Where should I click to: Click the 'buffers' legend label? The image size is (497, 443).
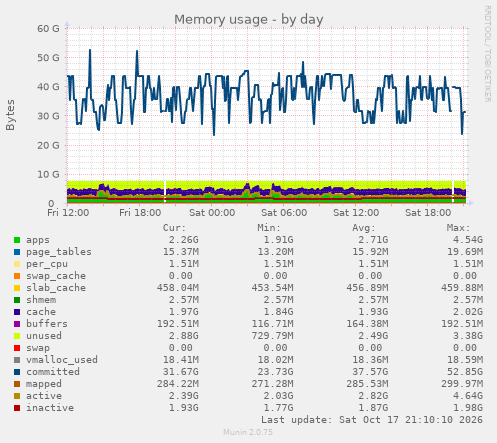[47, 324]
